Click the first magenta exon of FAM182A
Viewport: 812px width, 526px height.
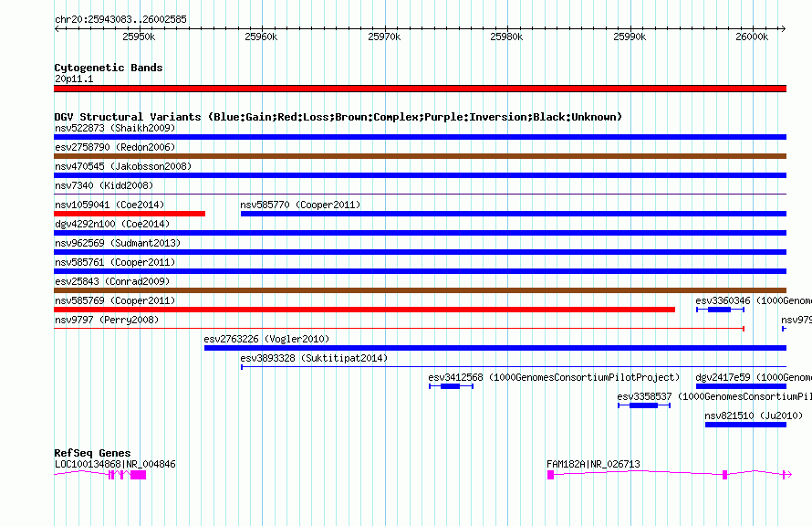(550, 475)
